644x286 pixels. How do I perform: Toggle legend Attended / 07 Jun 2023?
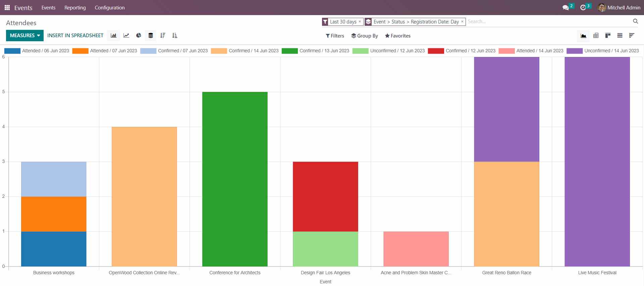[105, 51]
